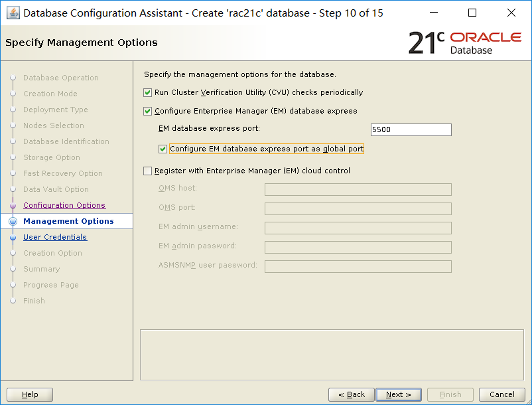Click the User Credentials step bullet

[13, 237]
